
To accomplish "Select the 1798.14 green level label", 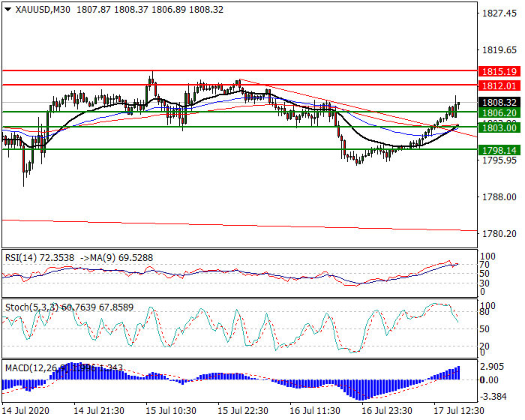I will [x=499, y=150].
